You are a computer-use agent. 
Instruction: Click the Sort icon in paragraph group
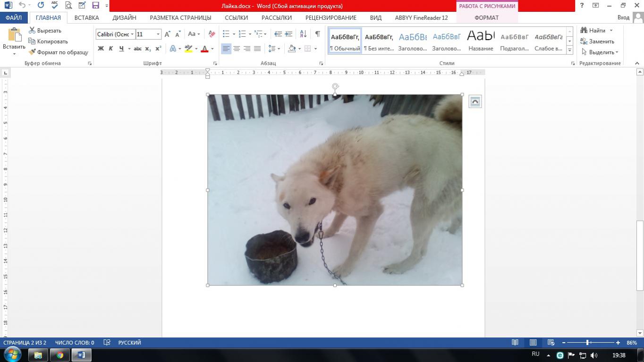click(303, 34)
